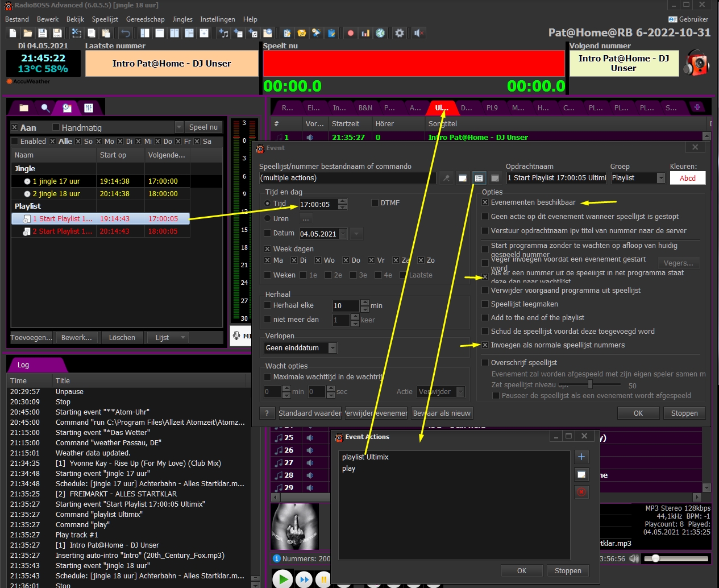Edit the action in Event Actions window
This screenshot has height=588, width=719.
click(x=581, y=474)
